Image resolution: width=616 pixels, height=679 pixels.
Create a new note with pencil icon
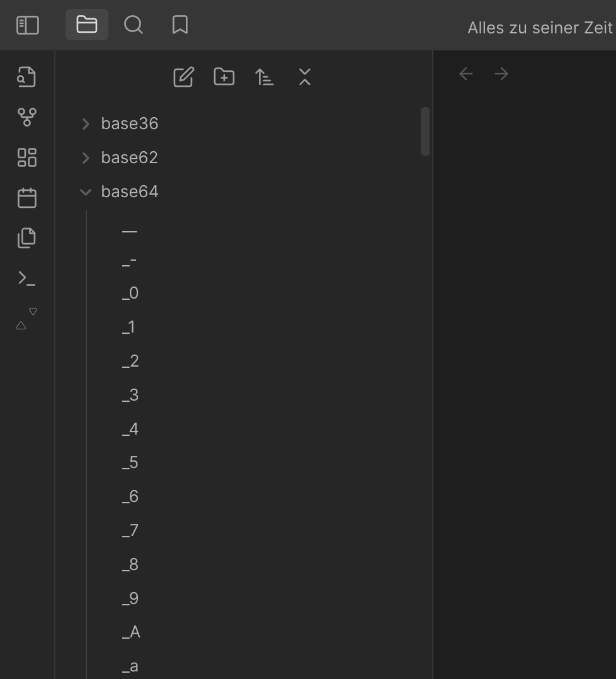tap(183, 77)
